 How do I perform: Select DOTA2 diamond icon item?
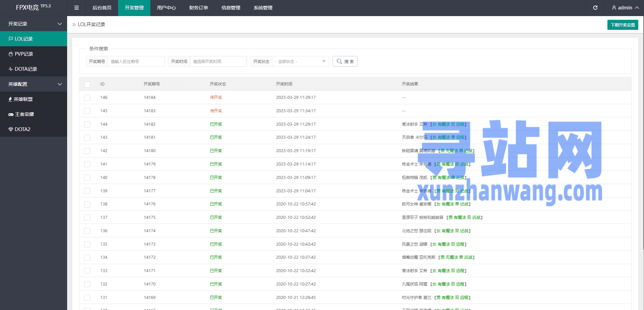click(11, 129)
